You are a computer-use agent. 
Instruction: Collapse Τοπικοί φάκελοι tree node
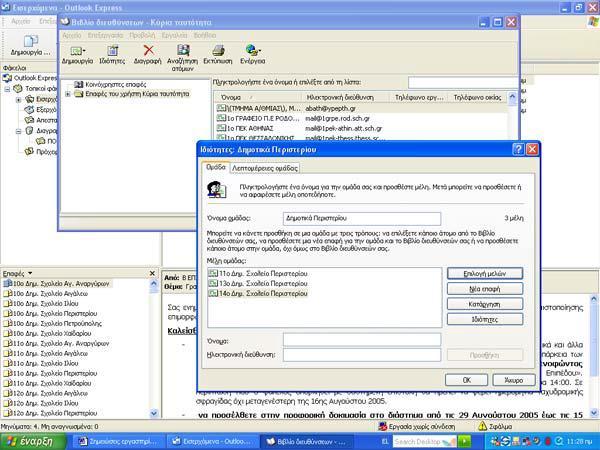tap(7, 89)
